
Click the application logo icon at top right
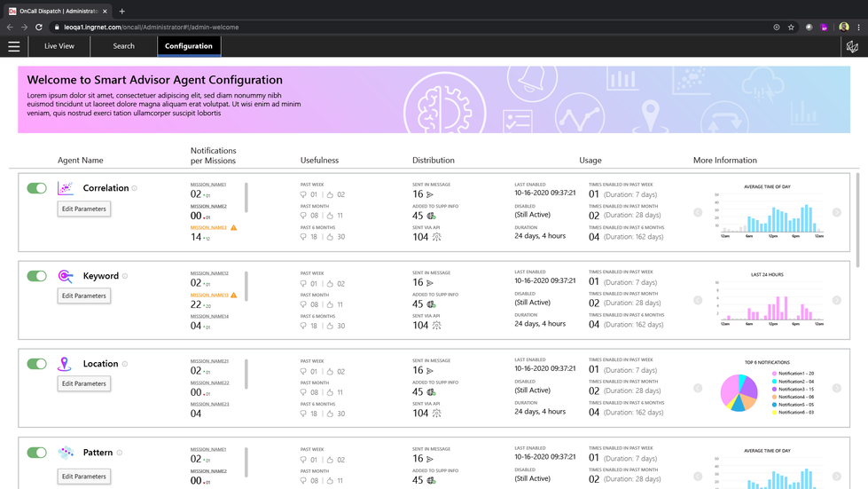pos(852,46)
